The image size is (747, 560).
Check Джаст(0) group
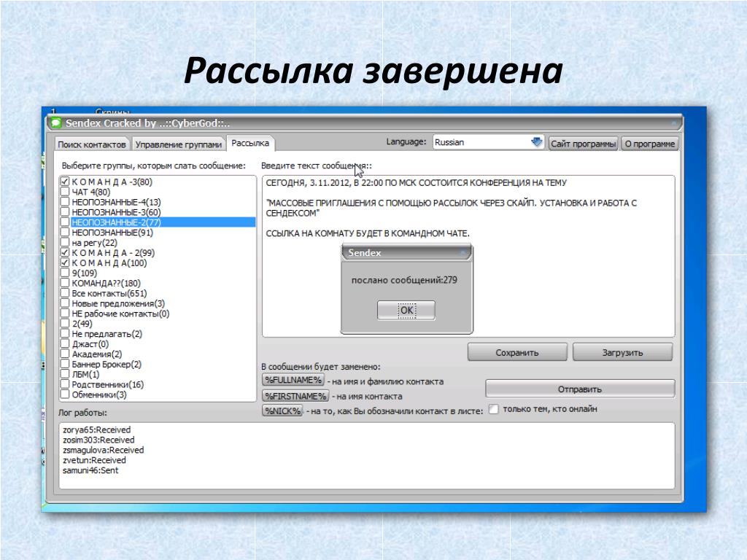click(65, 343)
